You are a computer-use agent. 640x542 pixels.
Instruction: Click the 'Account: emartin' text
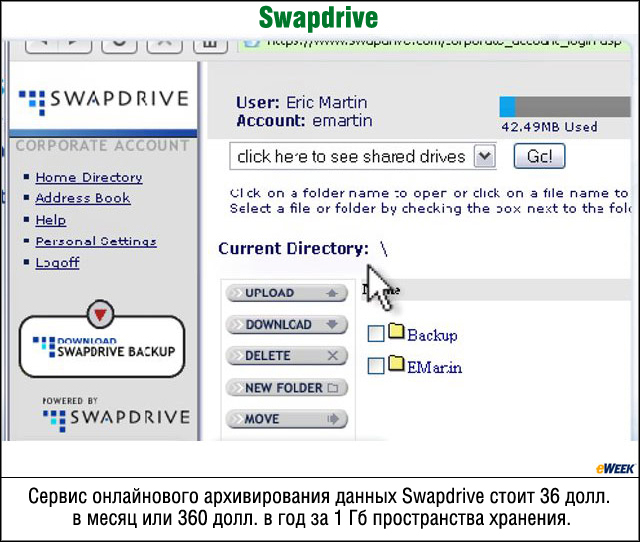(304, 121)
